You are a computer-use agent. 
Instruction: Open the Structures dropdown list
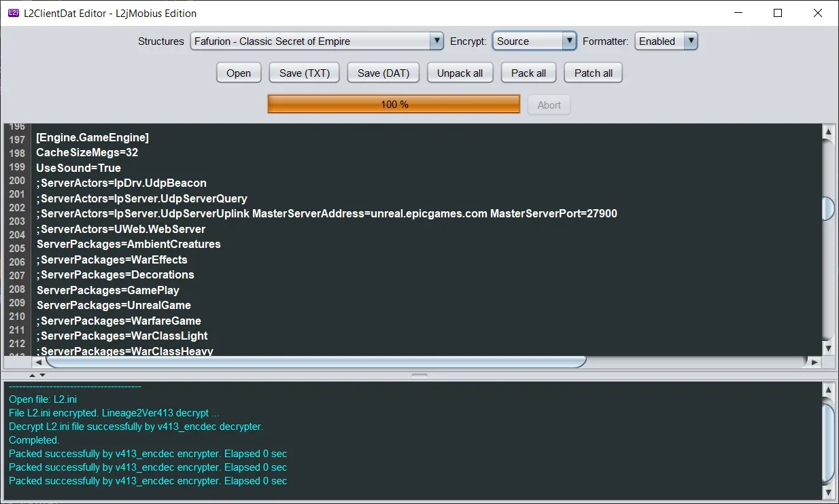(x=317, y=41)
